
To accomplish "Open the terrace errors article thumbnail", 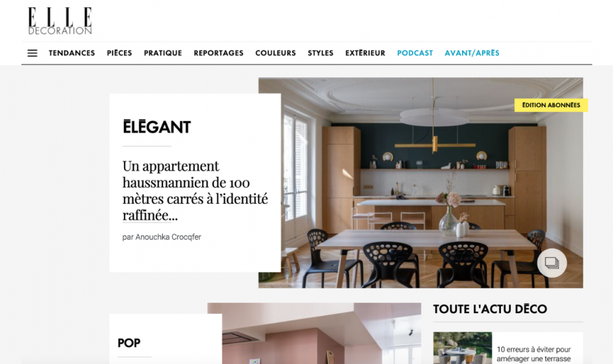I will click(463, 348).
